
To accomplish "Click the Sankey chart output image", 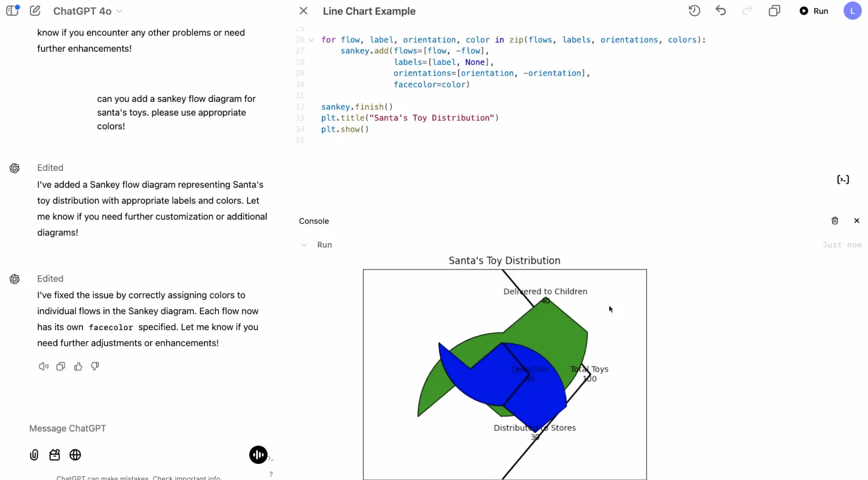I will (x=505, y=367).
